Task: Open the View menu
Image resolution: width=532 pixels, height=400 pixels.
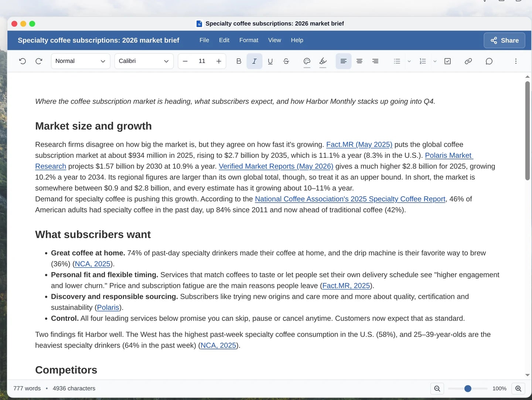Action: click(x=274, y=40)
